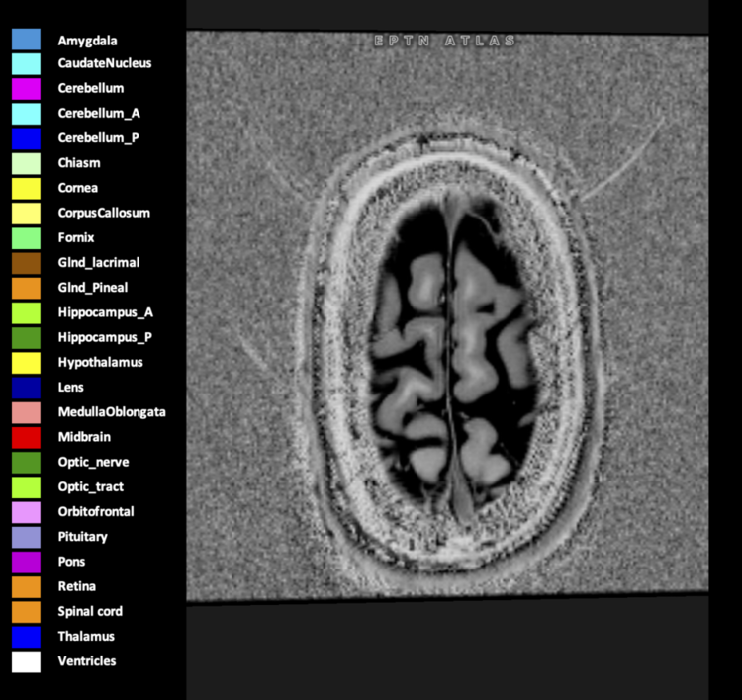Image resolution: width=742 pixels, height=700 pixels.
Task: Click the Cerebellum_P label
Action: [x=98, y=137]
